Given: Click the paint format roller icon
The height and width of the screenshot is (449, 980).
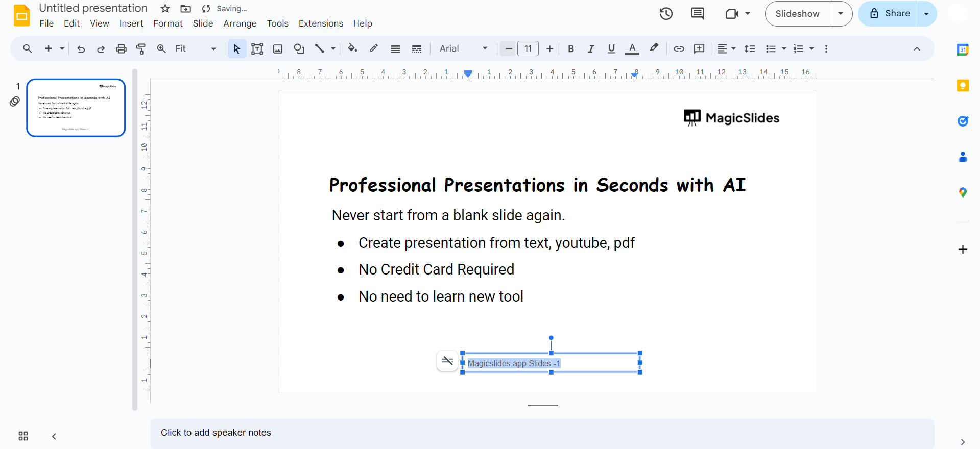Looking at the screenshot, I should point(141,49).
